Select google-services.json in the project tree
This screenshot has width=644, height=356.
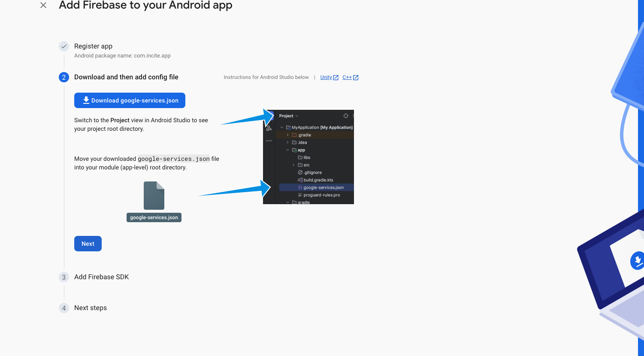pos(323,187)
